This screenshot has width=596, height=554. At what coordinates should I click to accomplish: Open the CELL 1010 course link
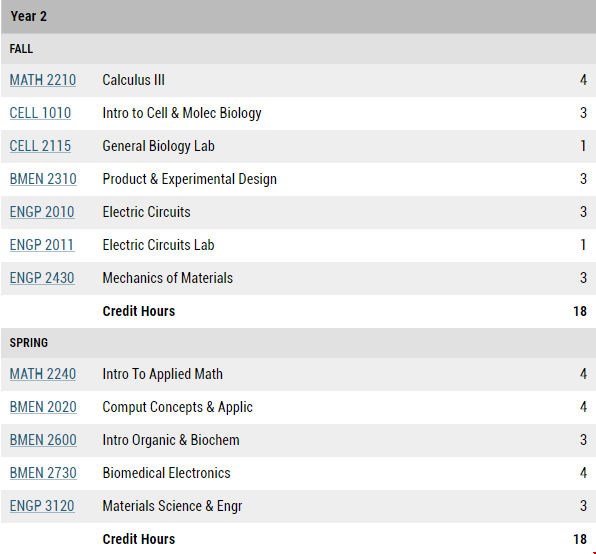coord(40,113)
